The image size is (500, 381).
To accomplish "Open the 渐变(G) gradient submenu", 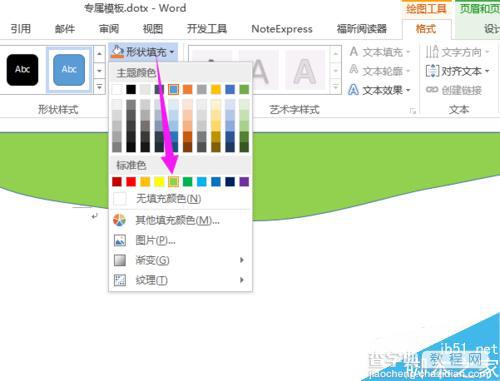I will tap(180, 260).
